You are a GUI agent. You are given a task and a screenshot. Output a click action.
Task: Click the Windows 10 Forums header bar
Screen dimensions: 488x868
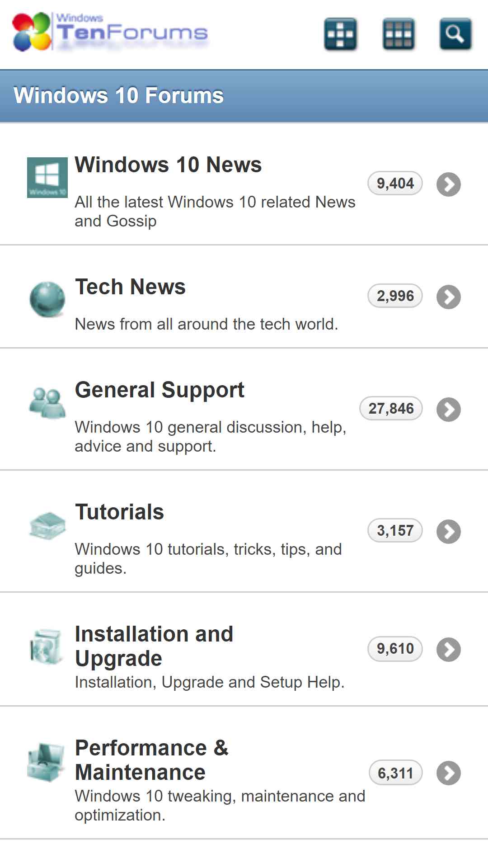(x=244, y=96)
